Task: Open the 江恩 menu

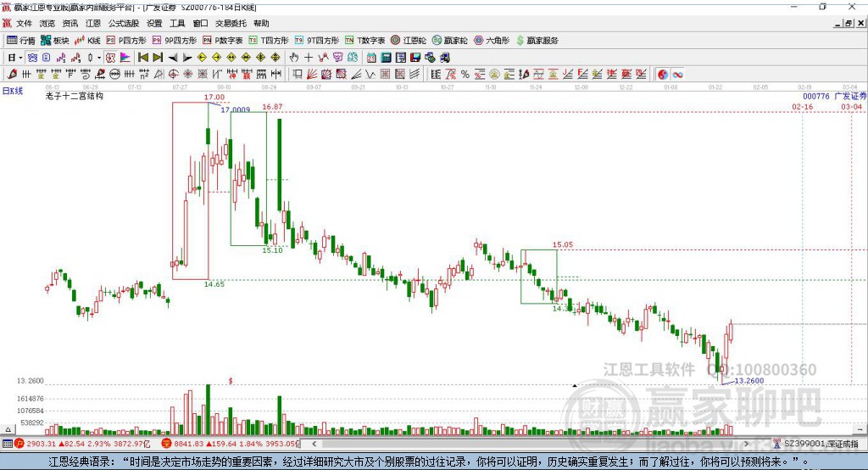Action: (x=93, y=23)
